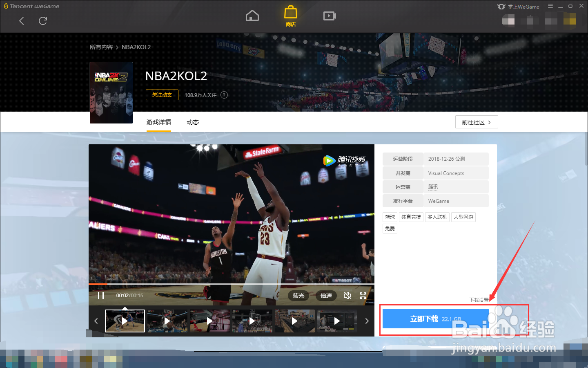Screen dimensions: 588x368
Task: Open the 蓝光 quality selector
Action: click(298, 296)
